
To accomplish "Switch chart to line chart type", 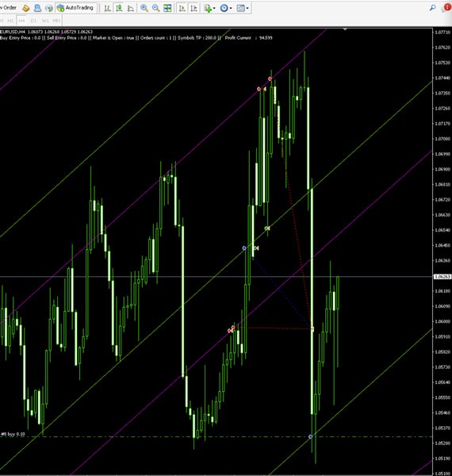I will tap(131, 8).
